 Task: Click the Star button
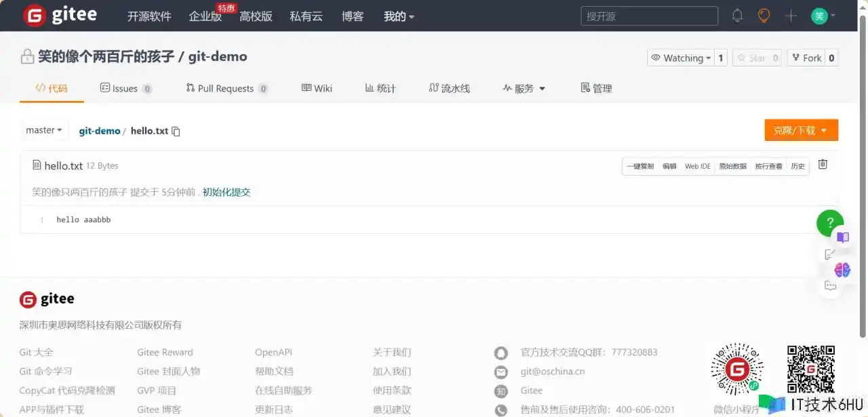click(750, 58)
